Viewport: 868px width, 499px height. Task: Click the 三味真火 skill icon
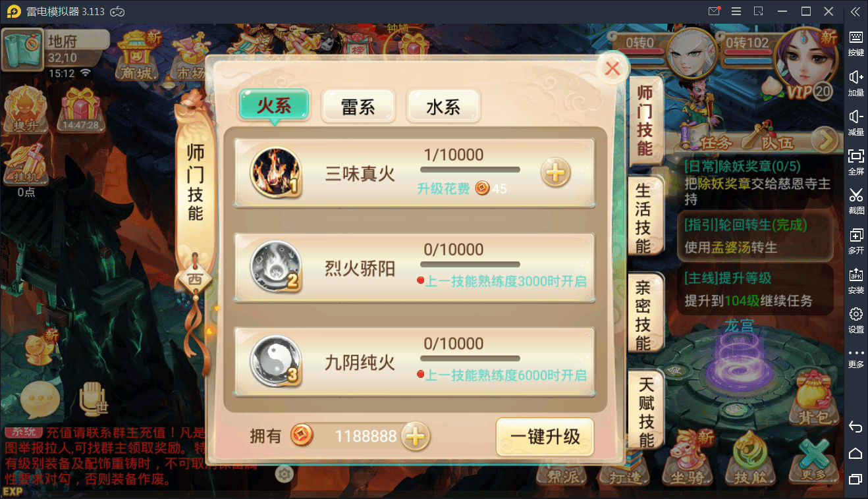point(275,173)
